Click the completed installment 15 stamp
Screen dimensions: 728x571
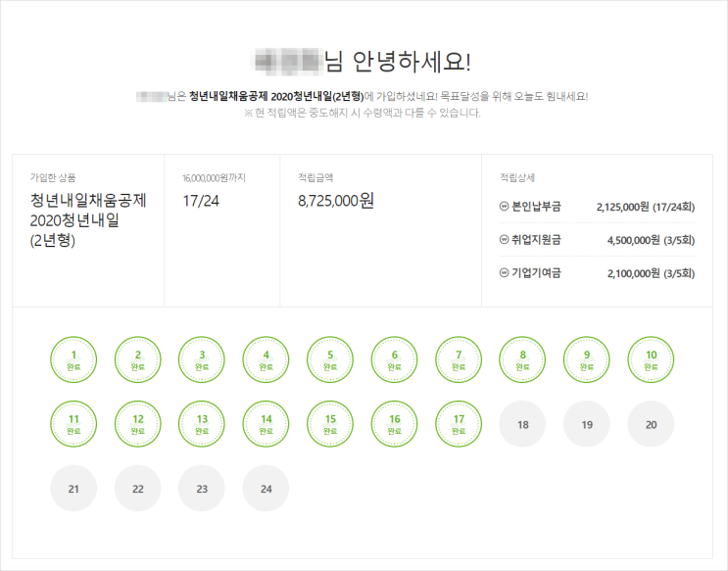pyautogui.click(x=330, y=424)
